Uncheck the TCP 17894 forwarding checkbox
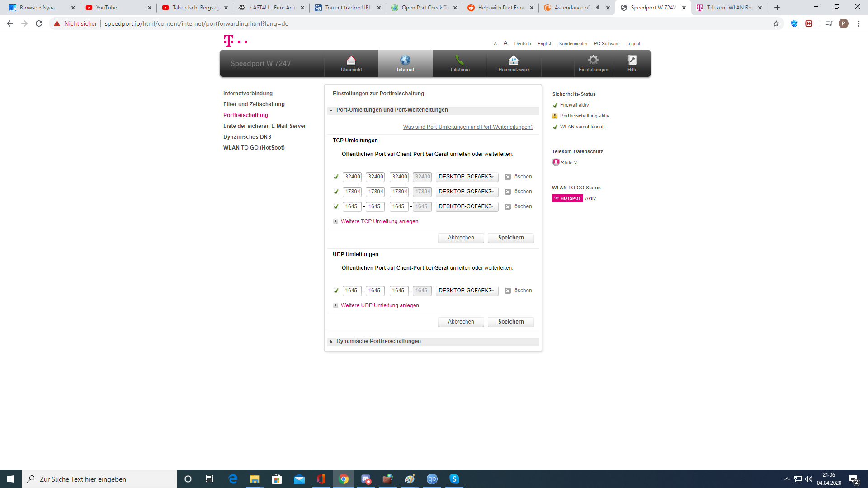The image size is (868, 488). [336, 192]
